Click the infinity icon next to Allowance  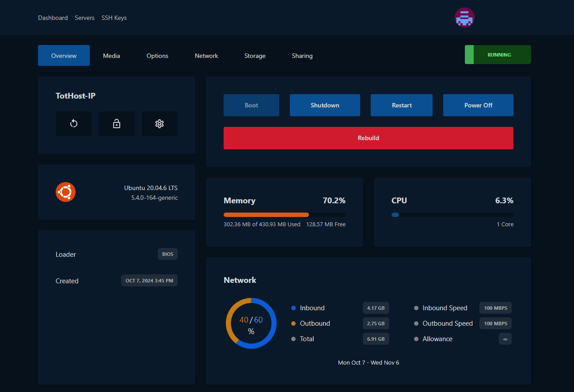tap(505, 339)
